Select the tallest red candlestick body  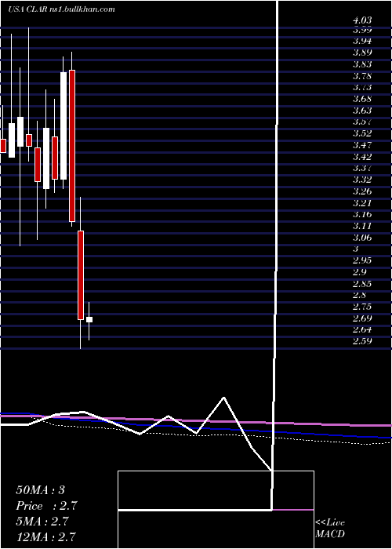click(x=72, y=146)
